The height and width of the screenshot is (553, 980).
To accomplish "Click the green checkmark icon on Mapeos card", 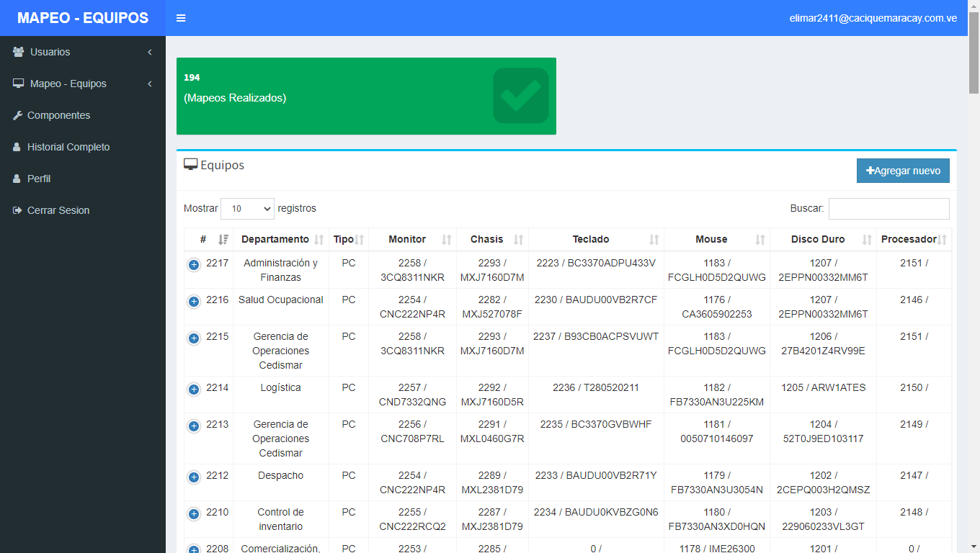I will [521, 96].
